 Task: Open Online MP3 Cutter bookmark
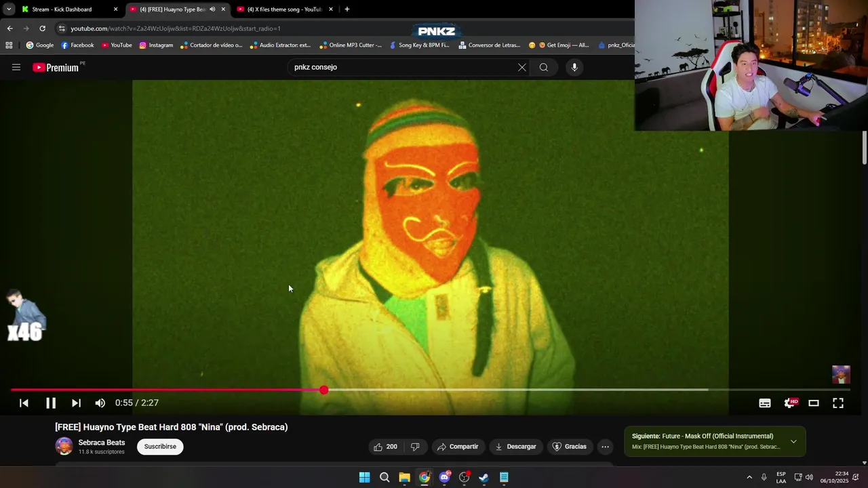[351, 45]
